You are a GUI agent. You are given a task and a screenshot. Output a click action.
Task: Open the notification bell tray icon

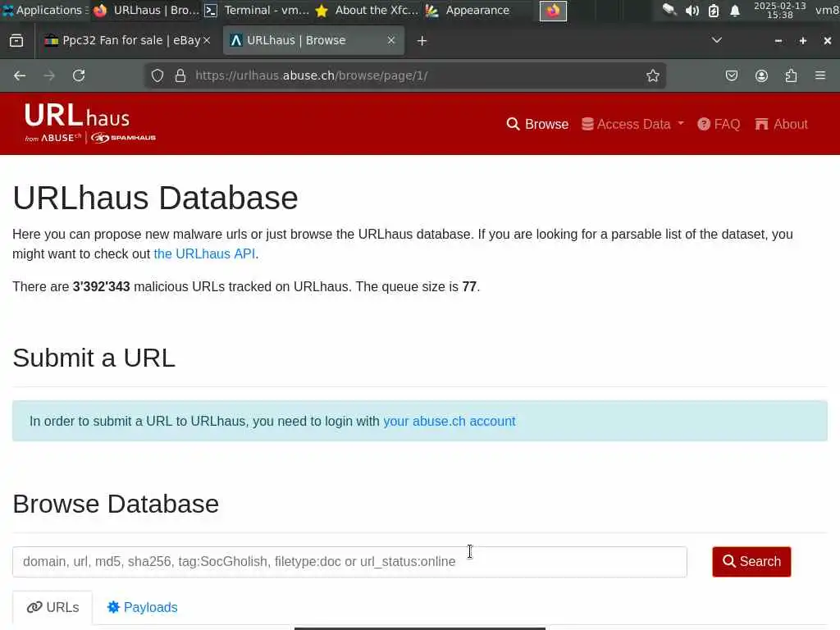click(735, 11)
